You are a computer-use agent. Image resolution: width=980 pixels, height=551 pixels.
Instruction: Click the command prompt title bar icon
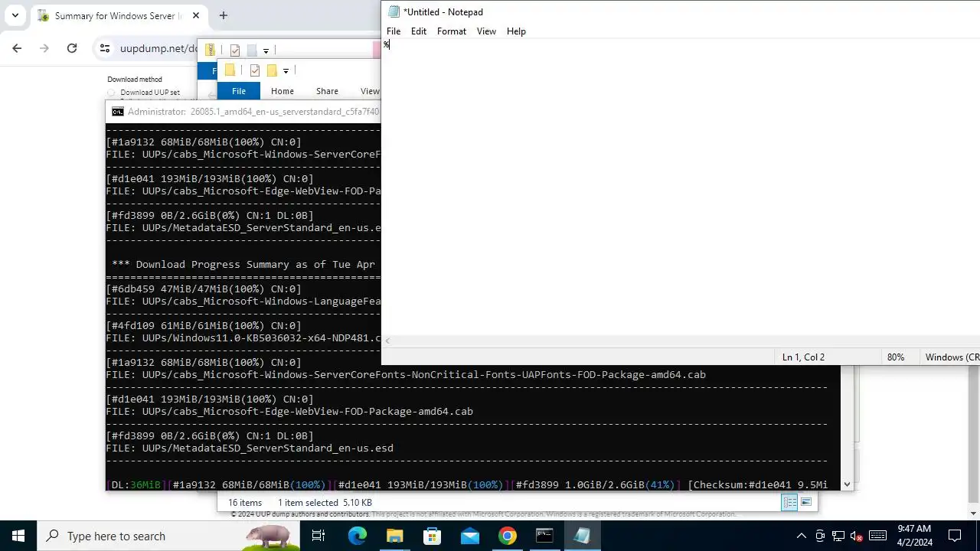(x=117, y=112)
